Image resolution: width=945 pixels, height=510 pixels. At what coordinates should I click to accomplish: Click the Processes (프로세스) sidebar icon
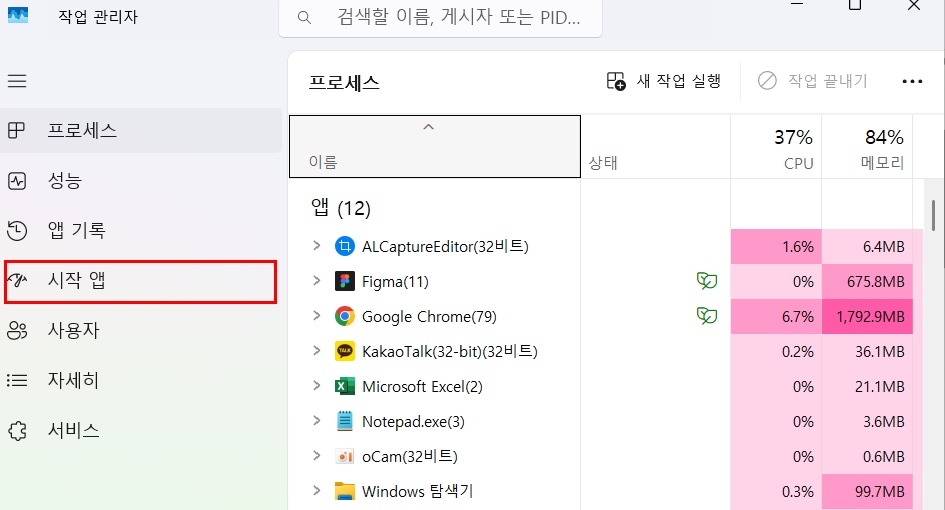pyautogui.click(x=16, y=130)
